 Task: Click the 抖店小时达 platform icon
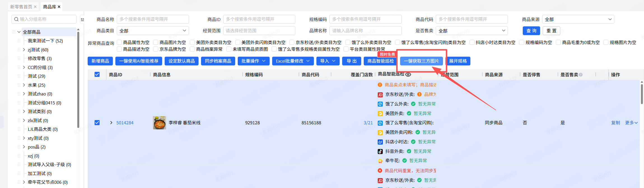[380, 142]
